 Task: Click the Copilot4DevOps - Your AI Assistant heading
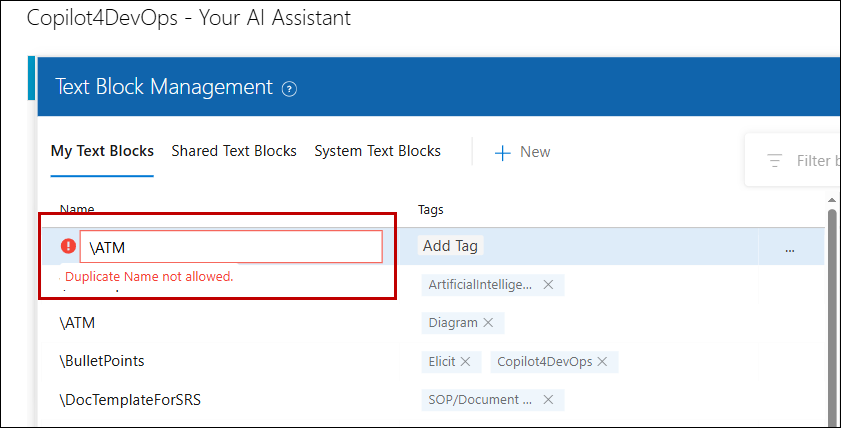(x=189, y=18)
